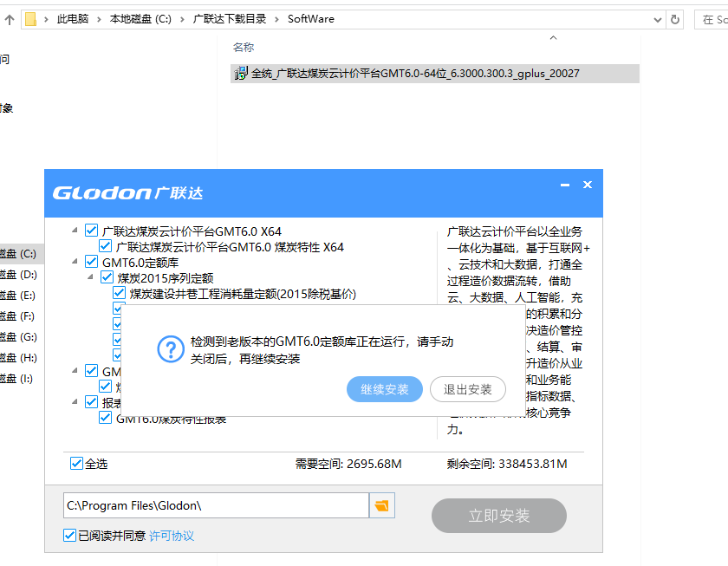Open the 许可协议 license link
This screenshot has width=728, height=566.
pos(172,536)
